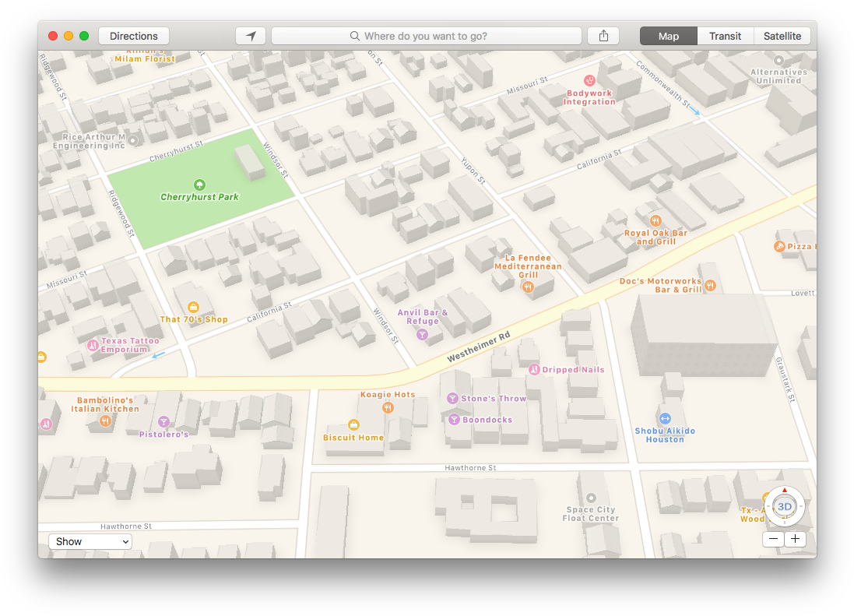Switch to the Transit tab
The height and width of the screenshot is (616, 854).
click(724, 35)
